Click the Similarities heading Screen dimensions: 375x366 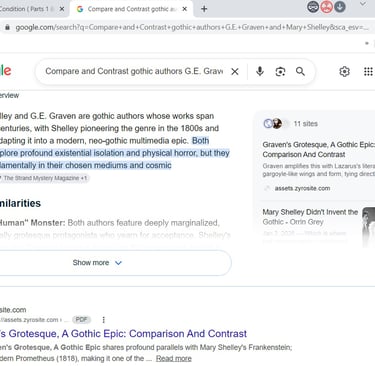tap(20, 203)
